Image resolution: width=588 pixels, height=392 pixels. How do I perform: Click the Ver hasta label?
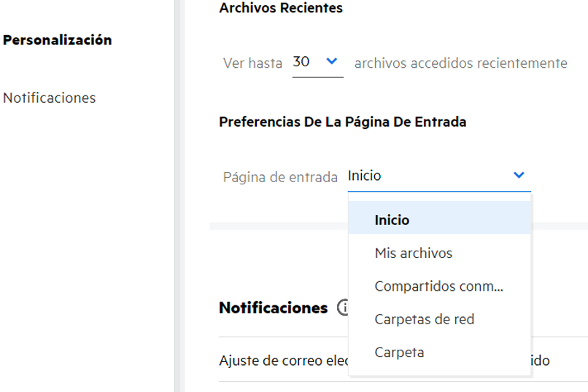coord(252,63)
